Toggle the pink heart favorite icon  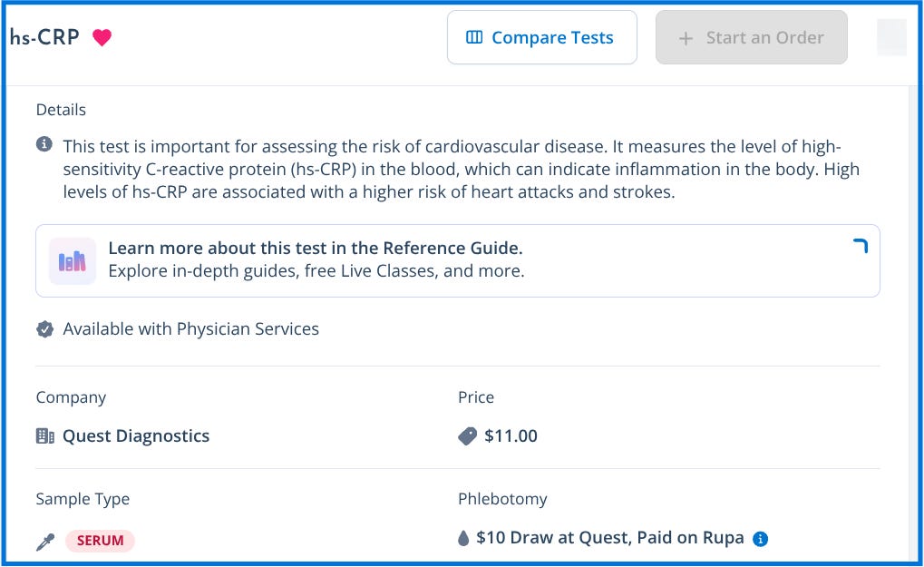coord(102,38)
